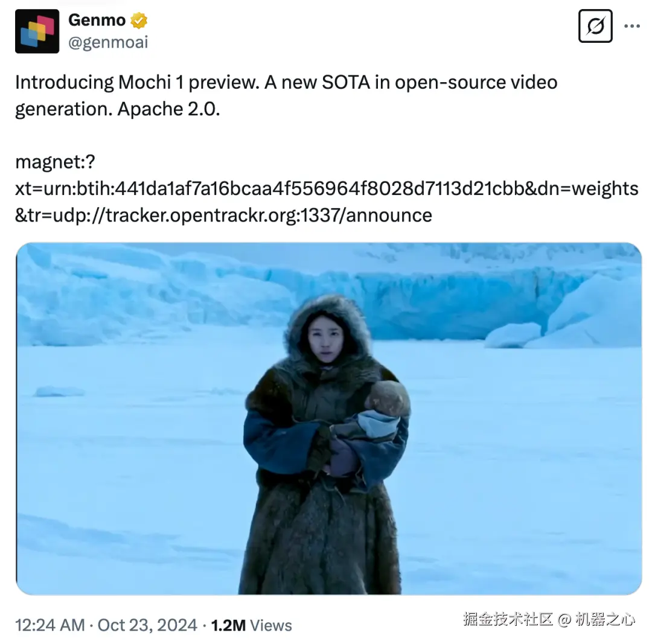Screen dimensions: 652x644
Task: Open the three-dot more options menu
Action: 632,26
